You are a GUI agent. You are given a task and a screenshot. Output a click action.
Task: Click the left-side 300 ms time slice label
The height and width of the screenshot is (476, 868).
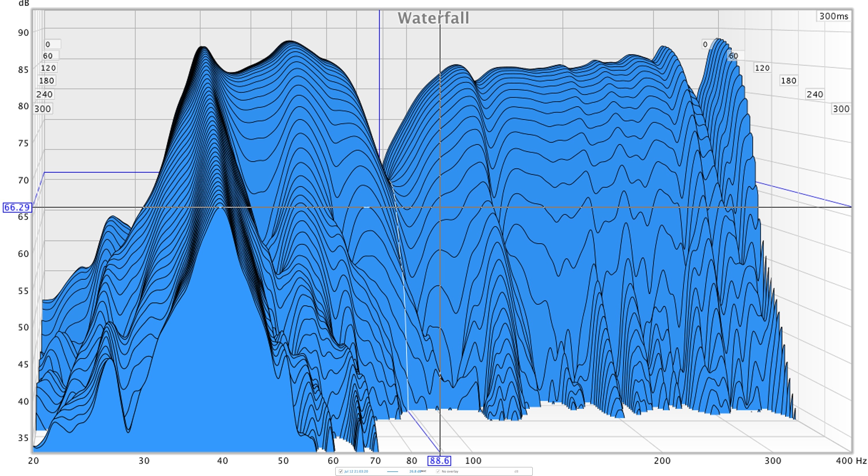tap(43, 109)
